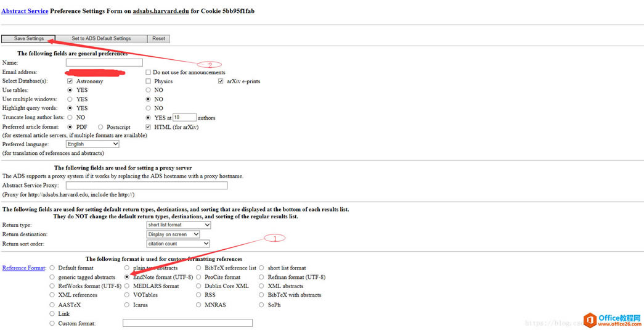Select XML abstracts radio button
The height and width of the screenshot is (330, 644).
(262, 286)
